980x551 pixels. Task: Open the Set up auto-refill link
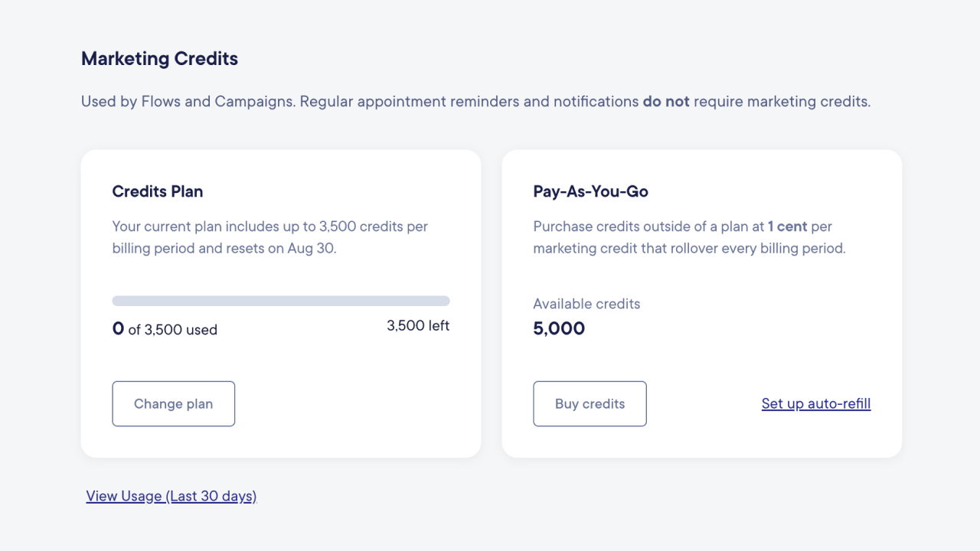pos(816,403)
